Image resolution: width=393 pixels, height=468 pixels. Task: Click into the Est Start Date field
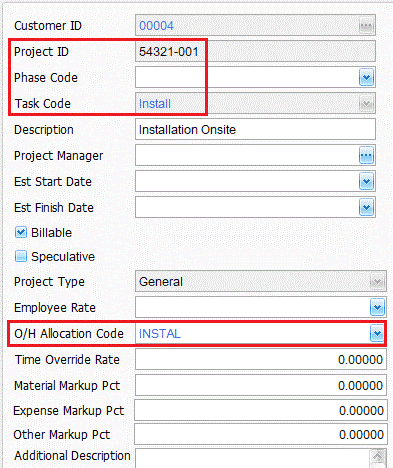(255, 181)
